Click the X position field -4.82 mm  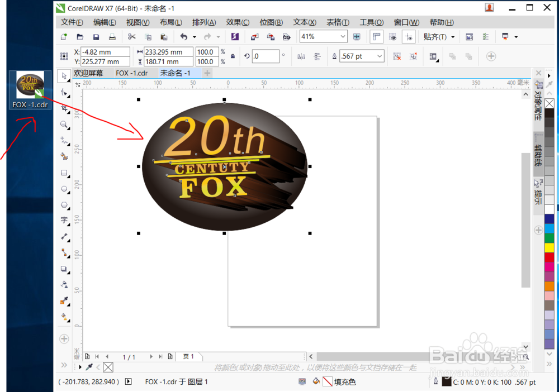coord(105,52)
